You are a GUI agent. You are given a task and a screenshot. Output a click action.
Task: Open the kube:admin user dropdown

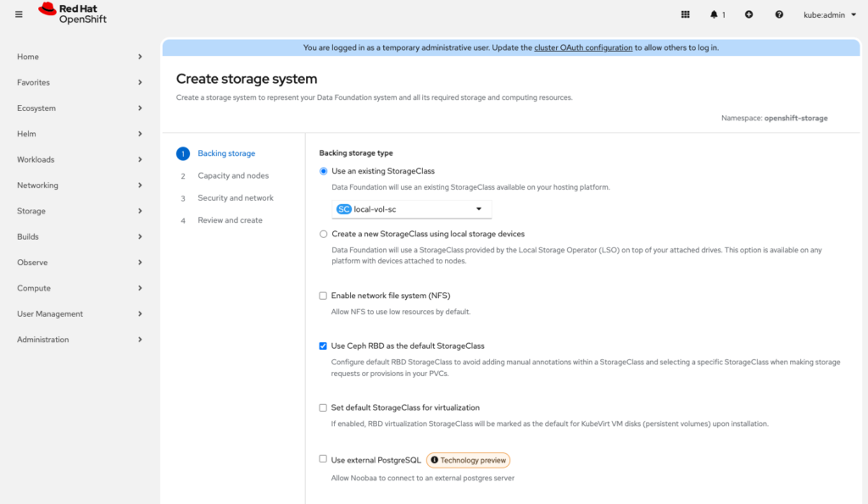coord(829,14)
